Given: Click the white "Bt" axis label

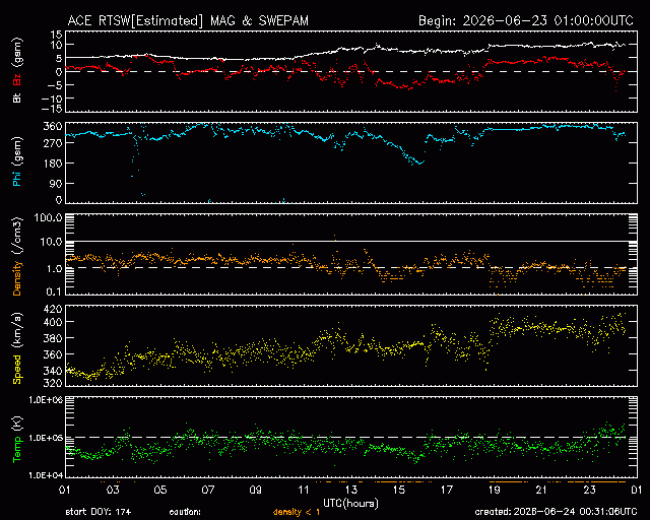Looking at the screenshot, I should (x=17, y=98).
